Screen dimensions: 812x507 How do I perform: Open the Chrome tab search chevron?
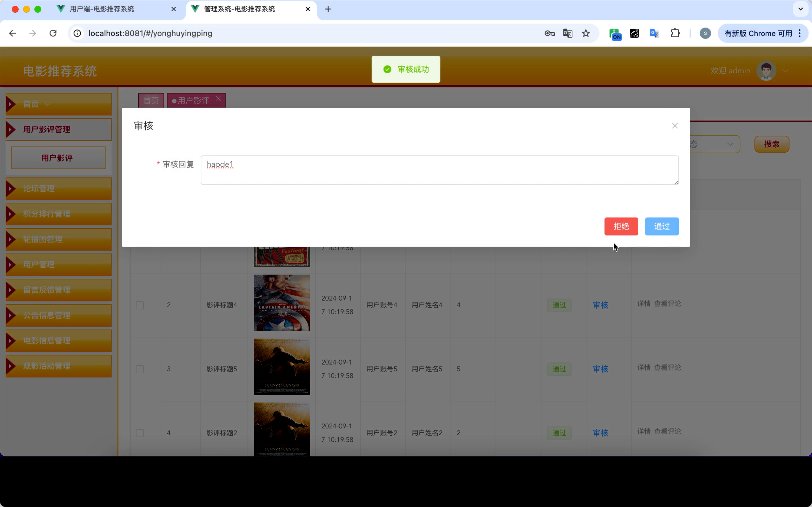click(x=801, y=9)
